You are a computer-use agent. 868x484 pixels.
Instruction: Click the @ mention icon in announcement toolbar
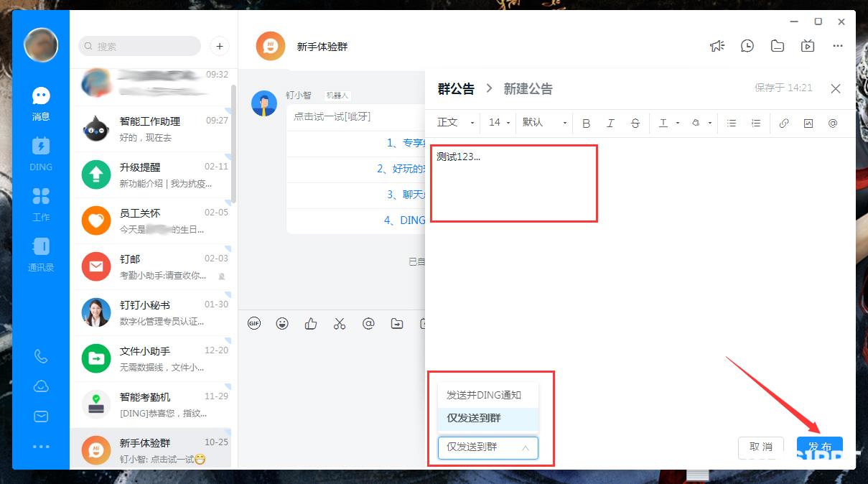(x=833, y=123)
